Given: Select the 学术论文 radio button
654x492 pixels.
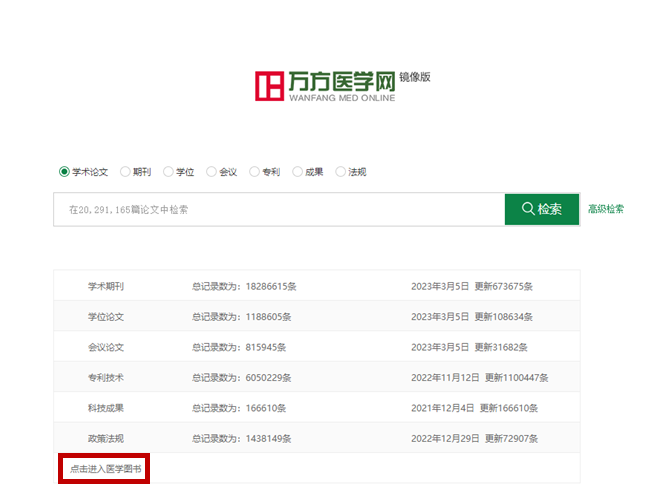Looking at the screenshot, I should (64, 172).
